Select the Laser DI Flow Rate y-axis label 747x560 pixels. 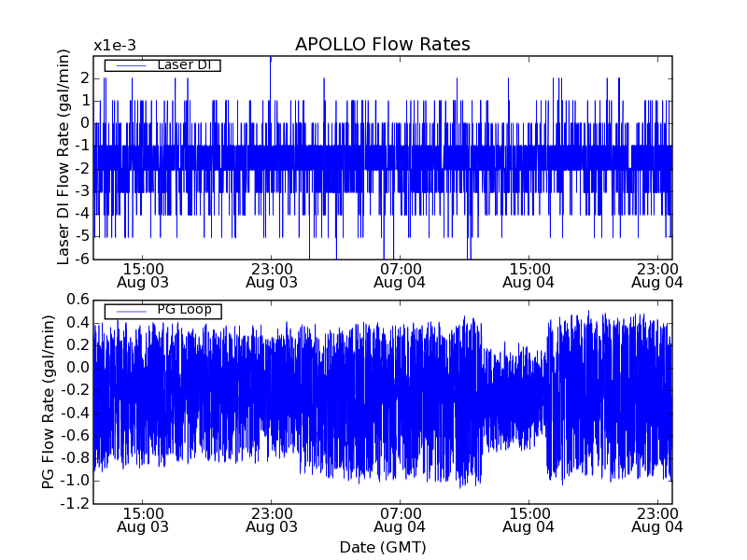(64, 157)
